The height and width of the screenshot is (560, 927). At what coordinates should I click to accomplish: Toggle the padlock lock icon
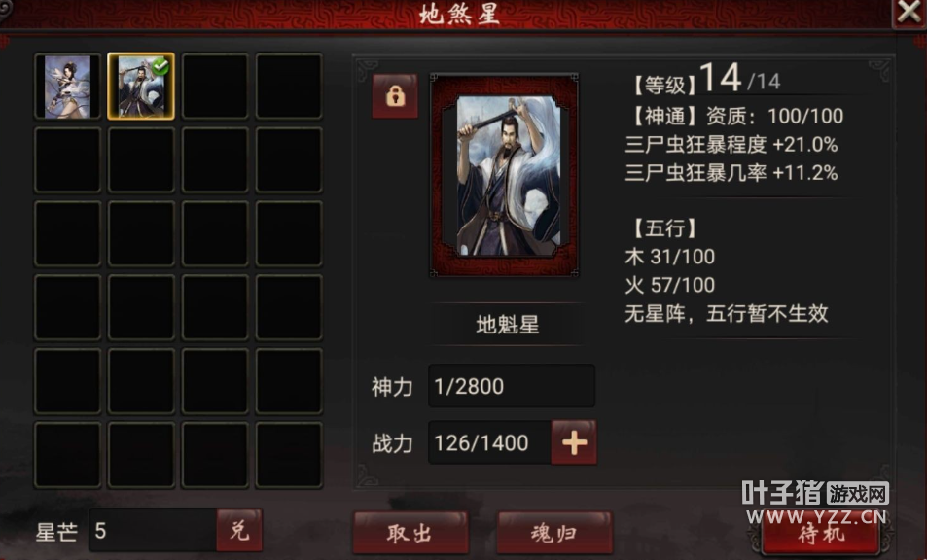395,95
